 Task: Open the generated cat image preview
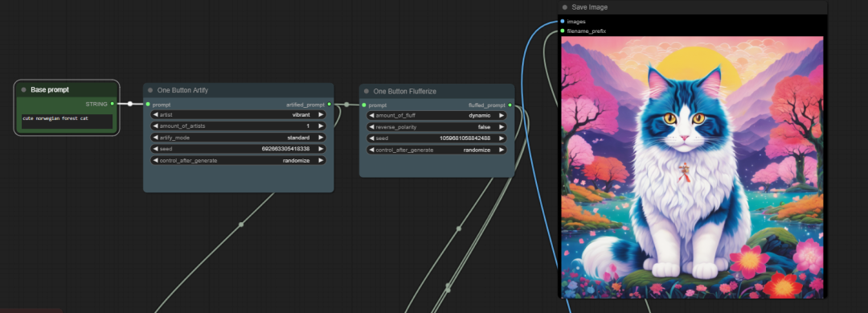coord(692,167)
